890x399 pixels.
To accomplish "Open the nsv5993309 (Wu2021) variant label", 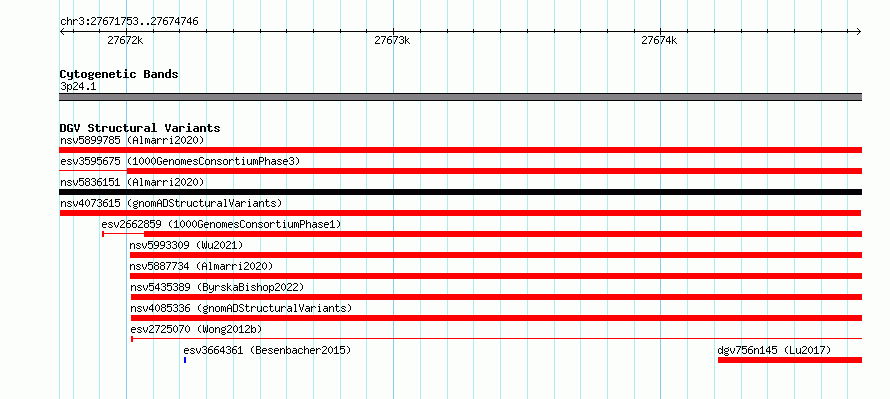I will coord(186,245).
